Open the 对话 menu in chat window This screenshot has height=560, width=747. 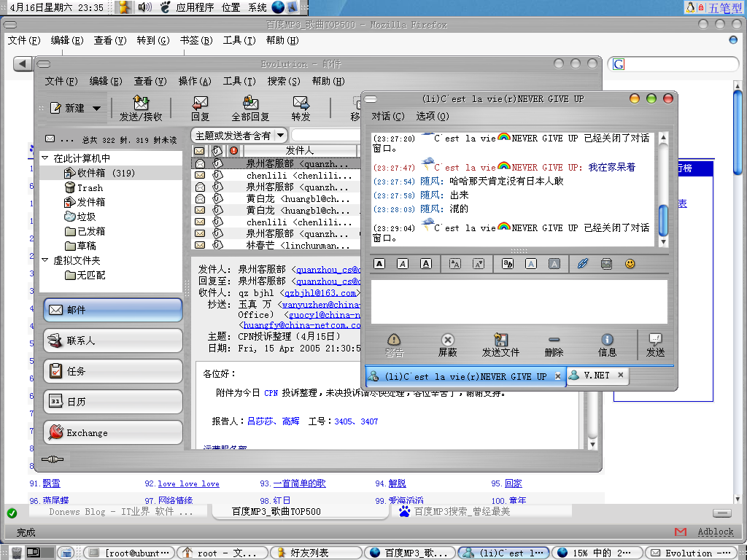coord(388,116)
